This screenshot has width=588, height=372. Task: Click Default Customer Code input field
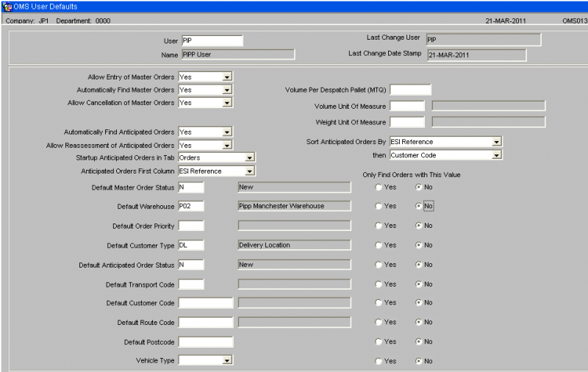(206, 303)
